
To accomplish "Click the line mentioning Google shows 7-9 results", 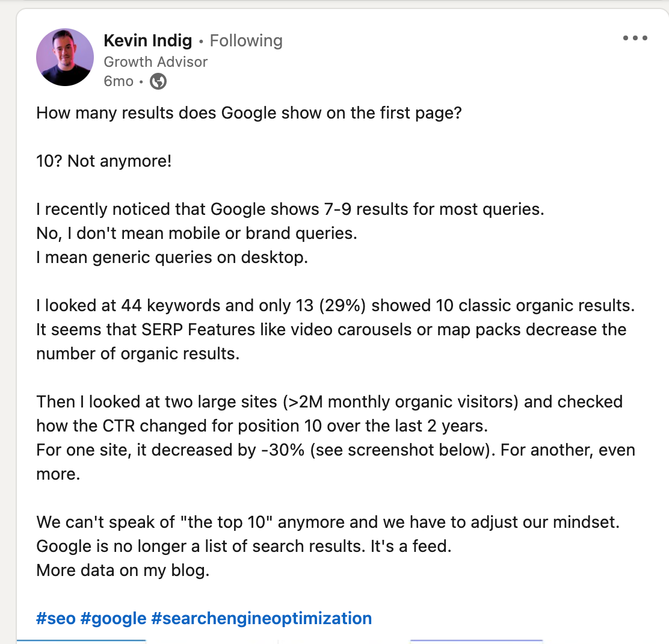I will tap(290, 209).
